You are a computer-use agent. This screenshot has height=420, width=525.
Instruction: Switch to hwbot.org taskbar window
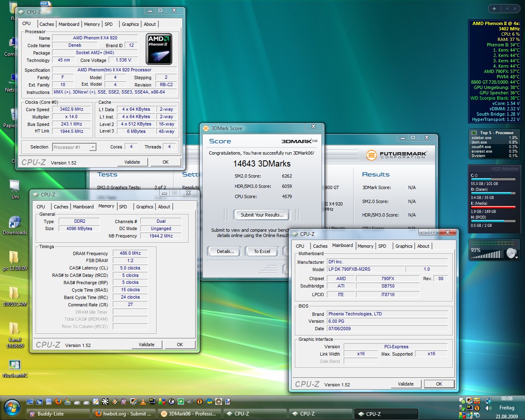pos(124,414)
